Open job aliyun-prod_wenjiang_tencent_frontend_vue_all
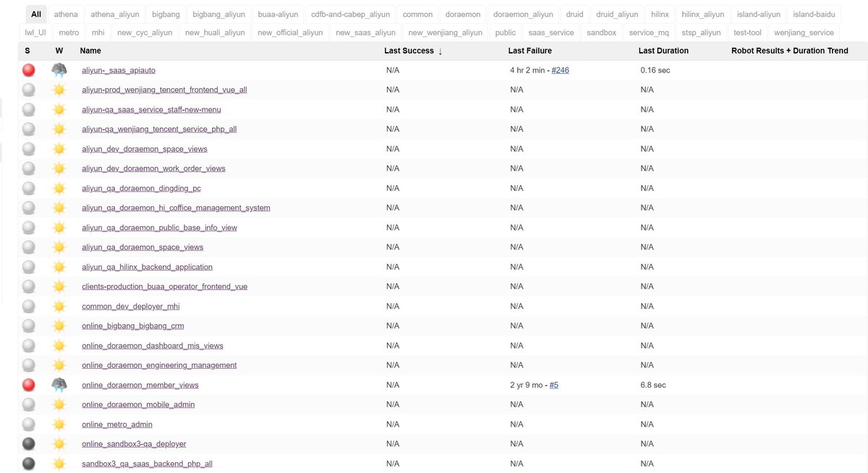 [164, 90]
